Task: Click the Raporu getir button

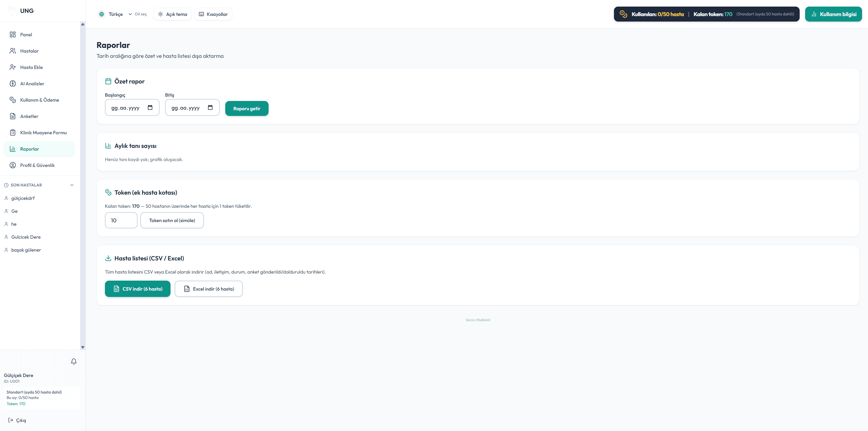Action: [x=247, y=108]
